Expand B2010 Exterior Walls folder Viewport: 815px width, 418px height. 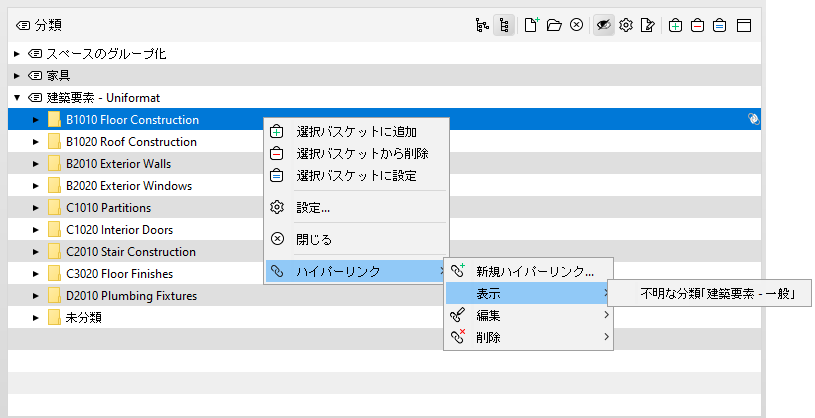[x=35, y=164]
